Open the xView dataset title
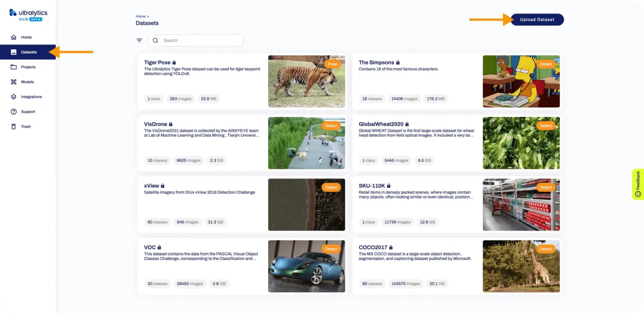 151,186
